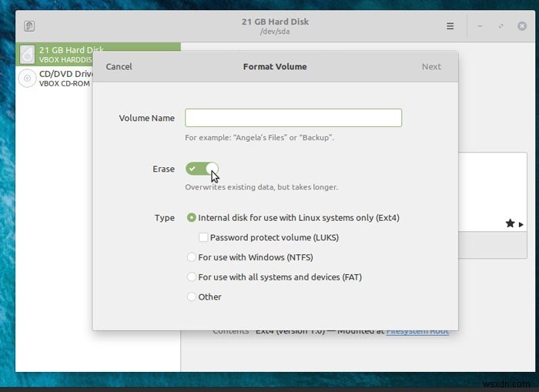Open the Filesystem Root link
The image size is (539, 392).
[x=417, y=331]
